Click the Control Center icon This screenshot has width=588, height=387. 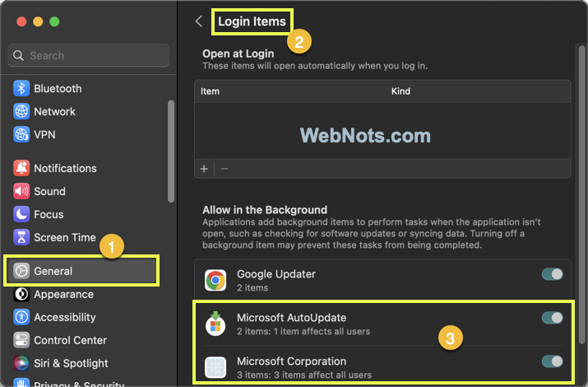(x=21, y=340)
